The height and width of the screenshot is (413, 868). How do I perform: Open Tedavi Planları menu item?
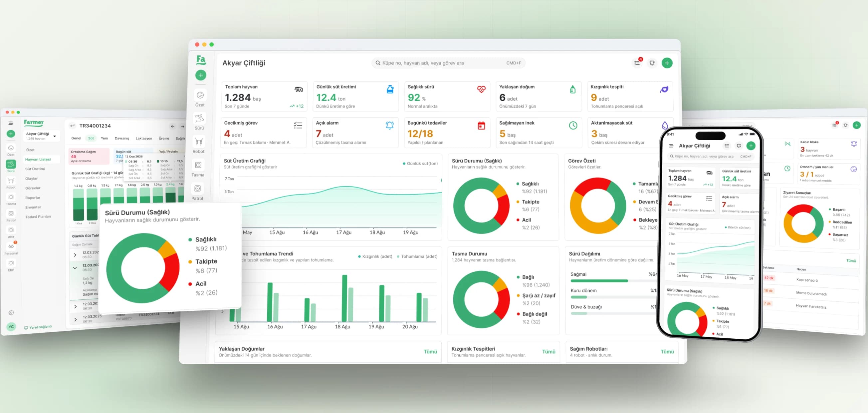point(38,217)
